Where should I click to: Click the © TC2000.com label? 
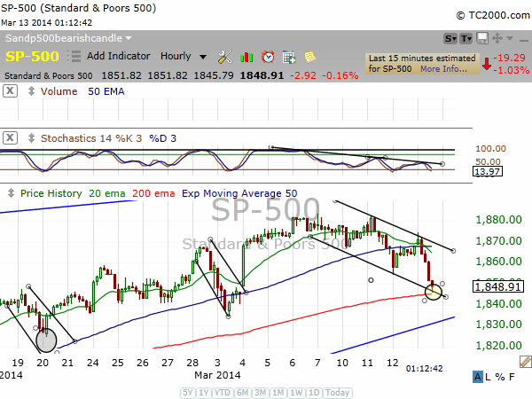point(493,15)
